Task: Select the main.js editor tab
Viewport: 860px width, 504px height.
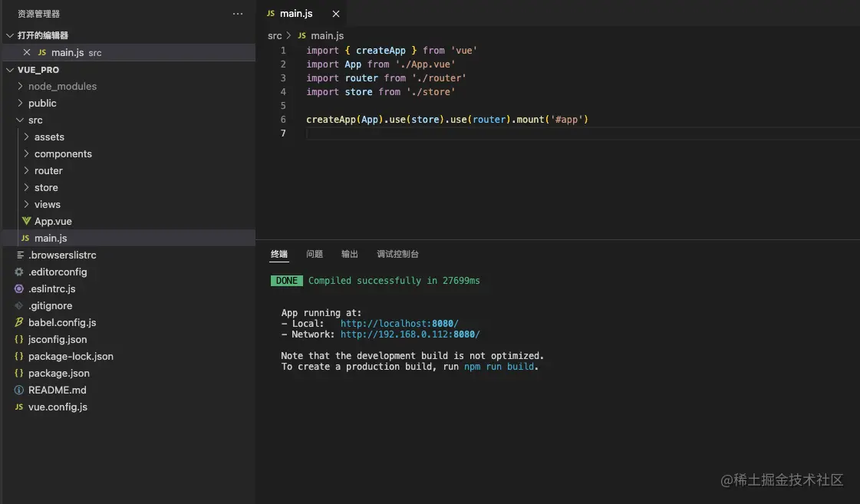Action: tap(302, 13)
